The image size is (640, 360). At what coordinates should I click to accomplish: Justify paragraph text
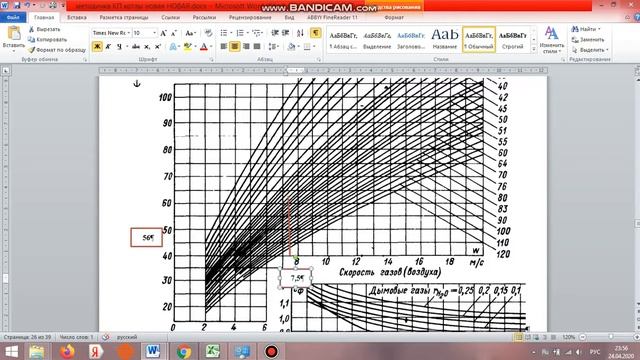257,47
